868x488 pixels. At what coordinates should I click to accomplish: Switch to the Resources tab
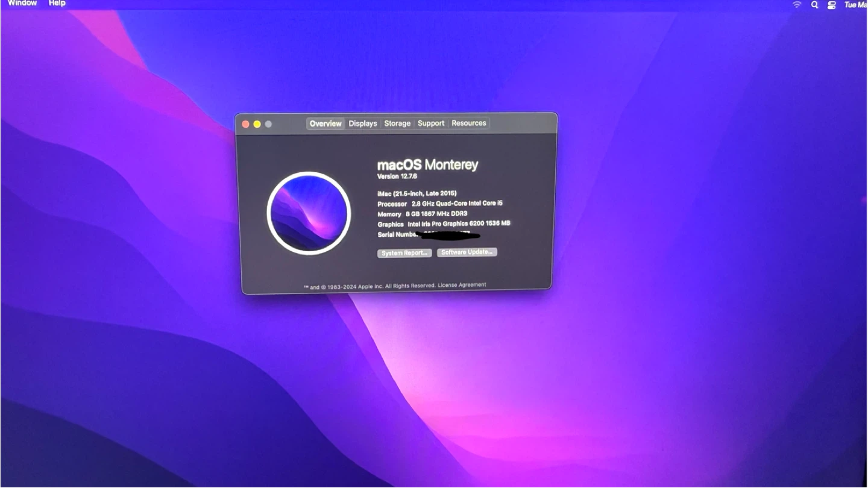[469, 123]
